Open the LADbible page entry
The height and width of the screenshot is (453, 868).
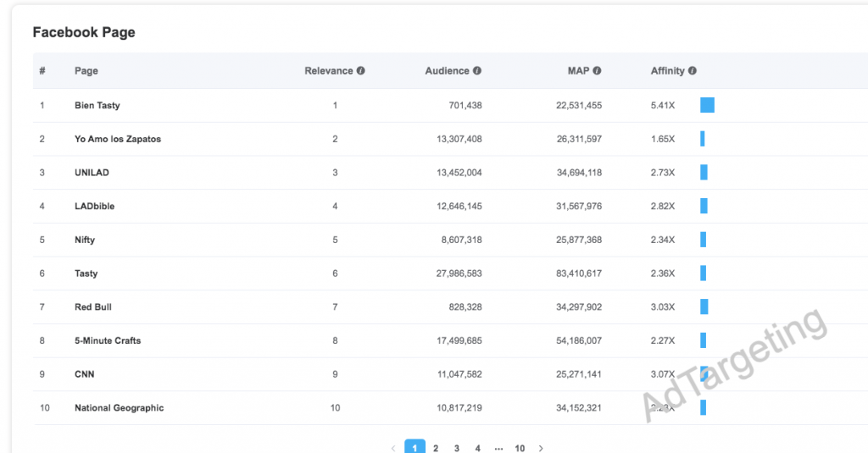pyautogui.click(x=95, y=207)
